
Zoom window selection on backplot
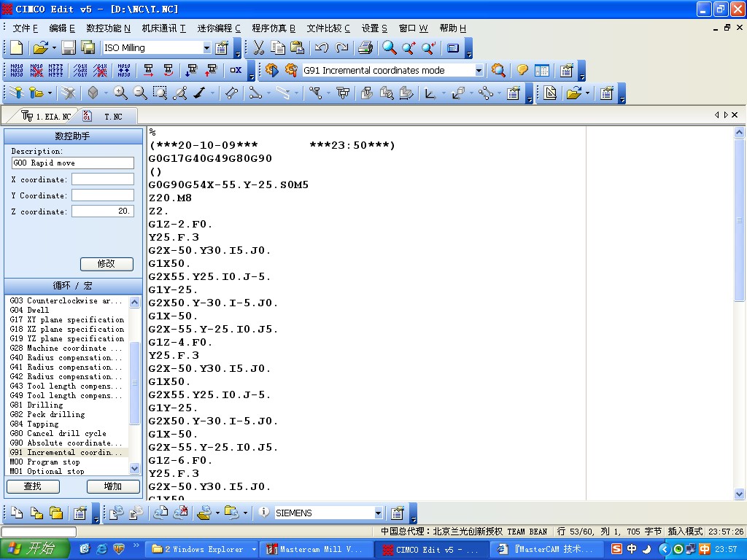(x=160, y=93)
